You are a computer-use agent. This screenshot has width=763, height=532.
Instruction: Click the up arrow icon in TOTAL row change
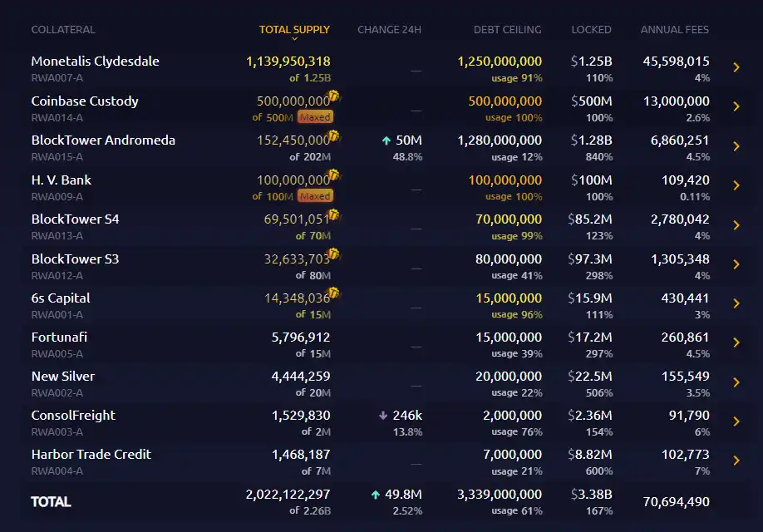point(375,495)
